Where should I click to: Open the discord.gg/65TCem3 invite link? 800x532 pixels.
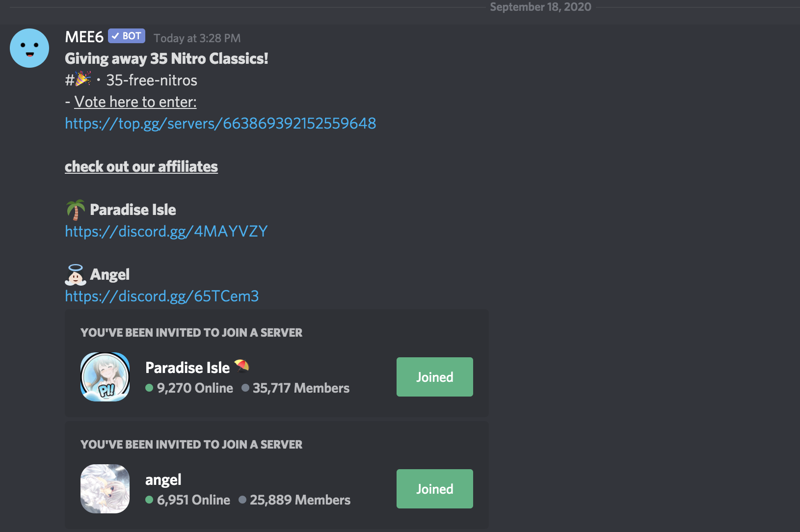(x=161, y=296)
